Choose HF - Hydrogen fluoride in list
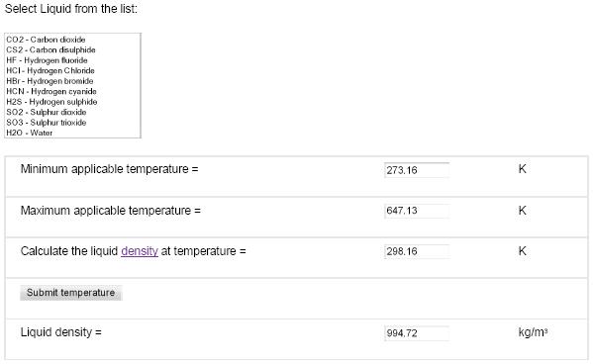 (47, 60)
